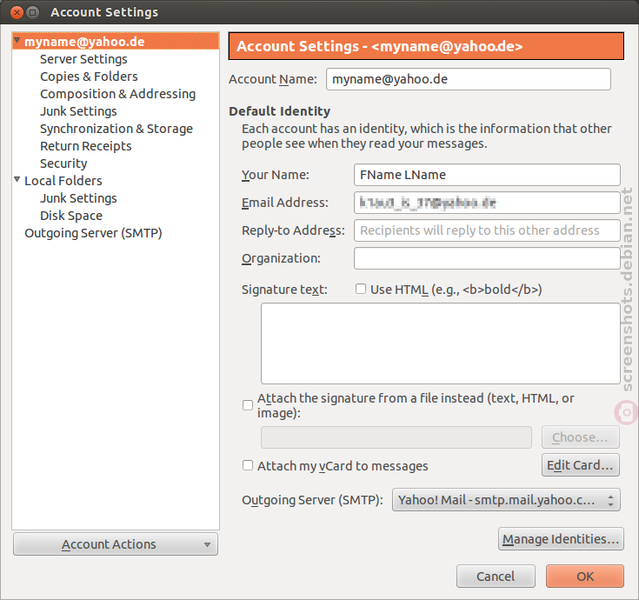Select Outgoing Server (SMTP) in the sidebar
This screenshot has width=639, height=600.
93,233
